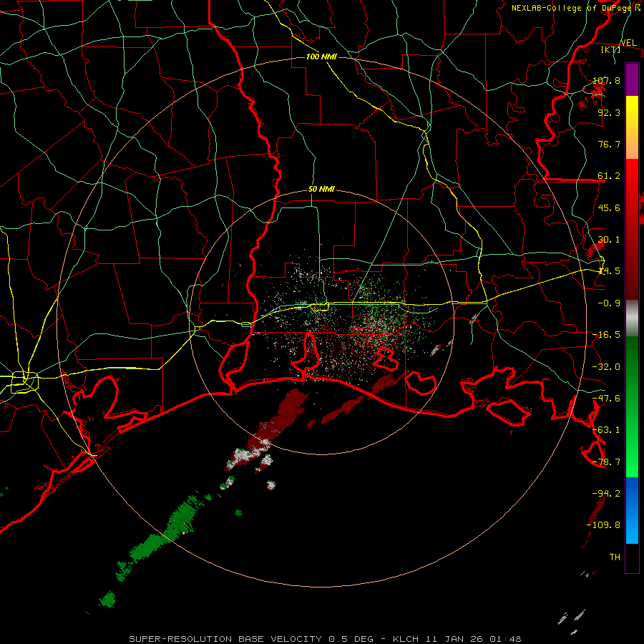Click the [KT] units label
Viewport: 644px width, 644px height.
pyautogui.click(x=611, y=49)
